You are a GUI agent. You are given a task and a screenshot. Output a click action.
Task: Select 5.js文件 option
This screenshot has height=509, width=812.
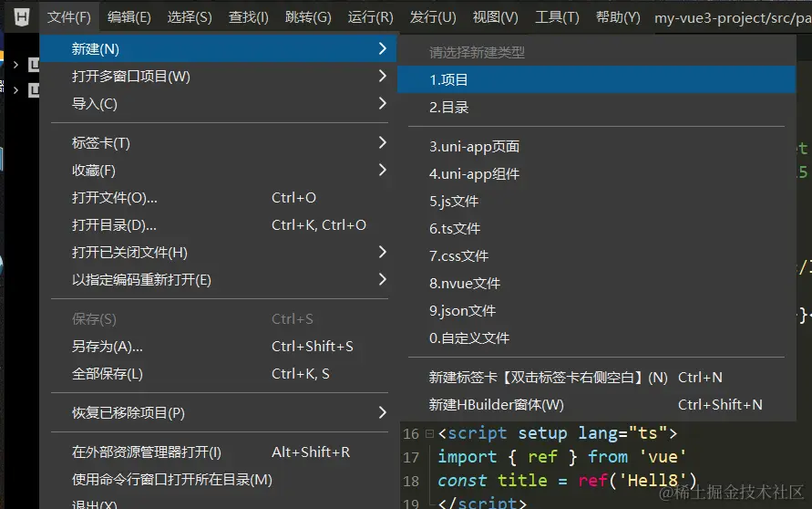[597, 201]
